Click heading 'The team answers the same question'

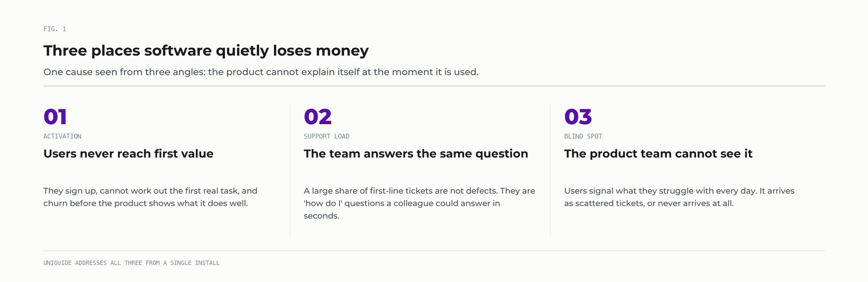pyautogui.click(x=416, y=153)
